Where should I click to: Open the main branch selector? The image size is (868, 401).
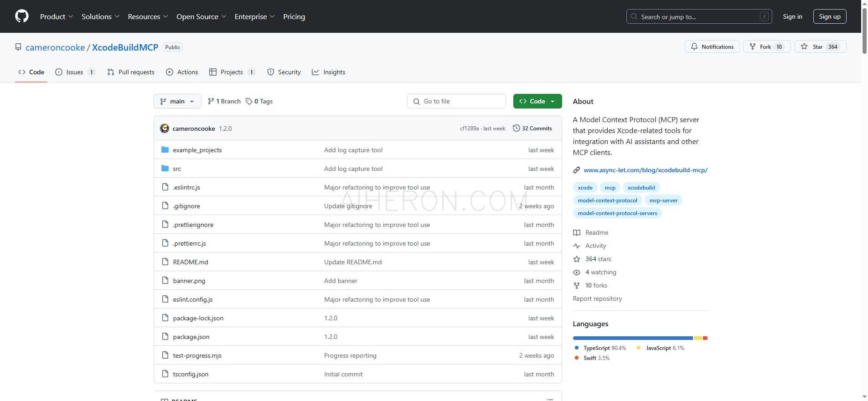click(x=177, y=101)
